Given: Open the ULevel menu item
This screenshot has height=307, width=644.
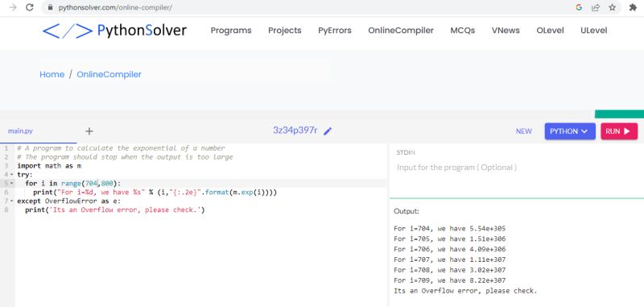Looking at the screenshot, I should pos(593,31).
